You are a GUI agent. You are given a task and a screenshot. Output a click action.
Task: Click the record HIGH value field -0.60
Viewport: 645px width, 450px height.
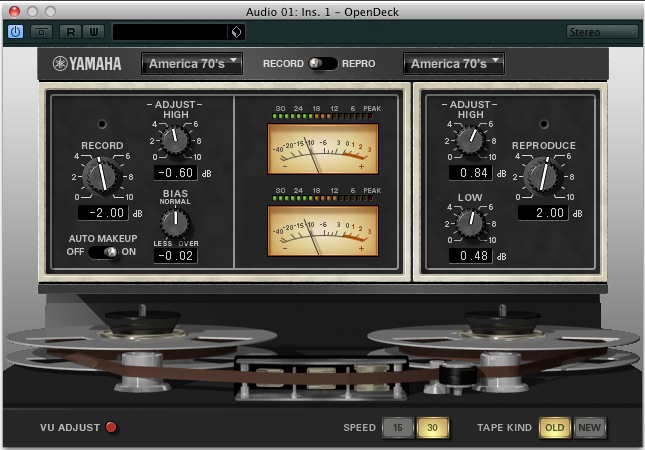tap(176, 173)
